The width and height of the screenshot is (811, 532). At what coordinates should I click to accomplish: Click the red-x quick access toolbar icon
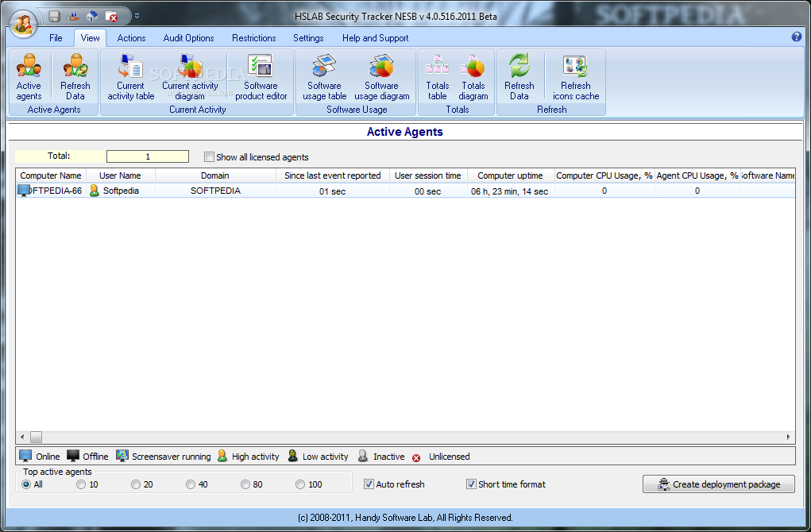[111, 16]
